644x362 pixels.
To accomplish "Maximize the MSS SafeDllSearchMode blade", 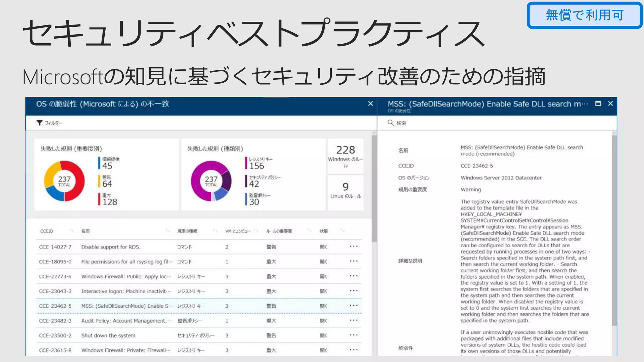I will click(598, 104).
